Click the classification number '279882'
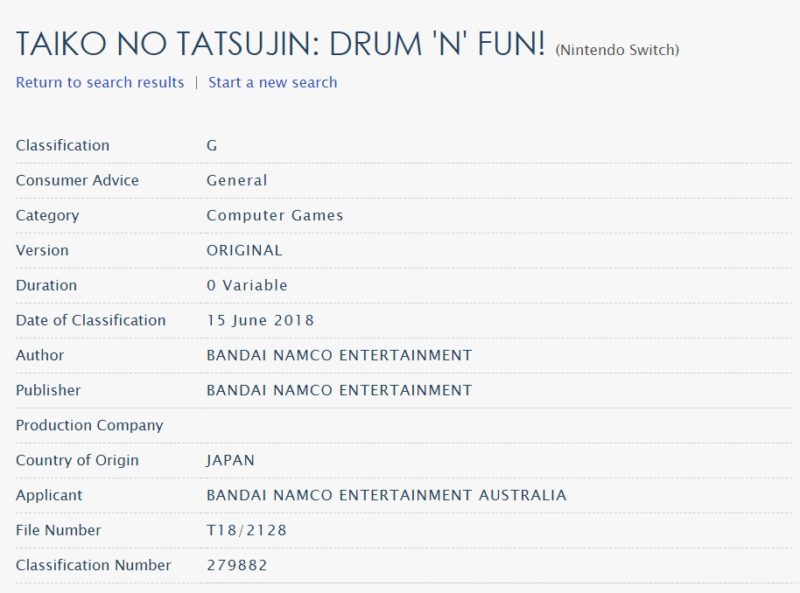 236,565
